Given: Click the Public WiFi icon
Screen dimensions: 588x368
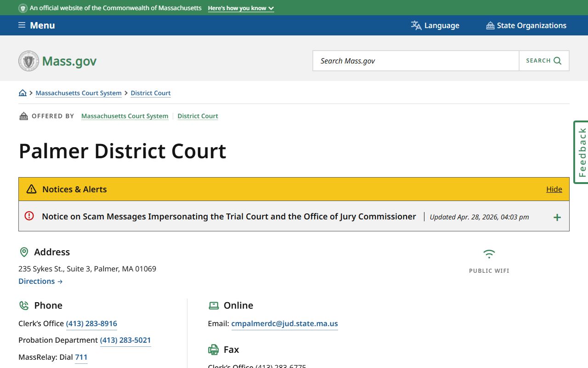Looking at the screenshot, I should 489,254.
